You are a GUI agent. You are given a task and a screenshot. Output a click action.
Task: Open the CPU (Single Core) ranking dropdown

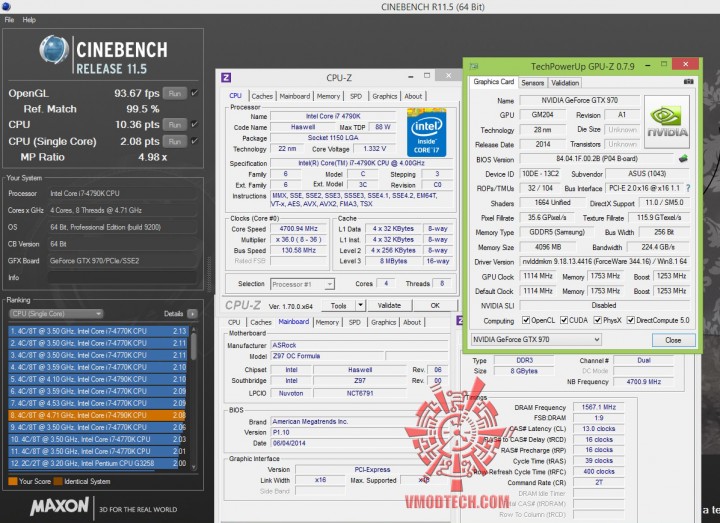click(x=56, y=314)
